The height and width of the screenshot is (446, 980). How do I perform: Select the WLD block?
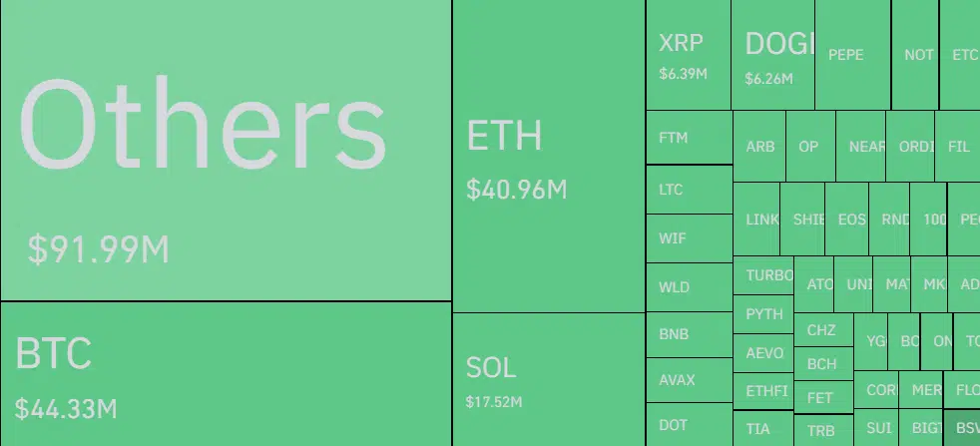tap(689, 287)
